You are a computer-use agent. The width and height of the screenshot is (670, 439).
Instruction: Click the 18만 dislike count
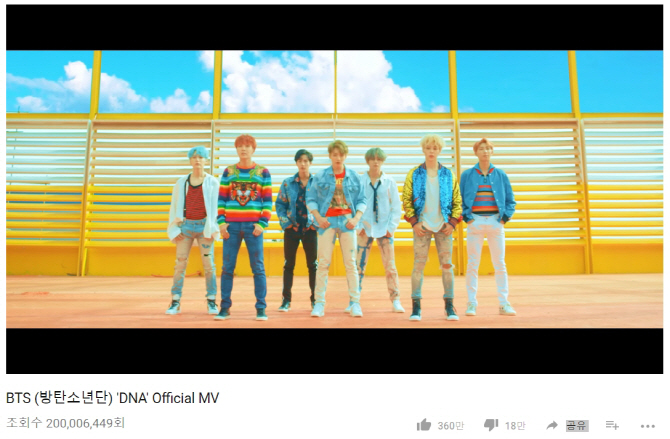515,426
